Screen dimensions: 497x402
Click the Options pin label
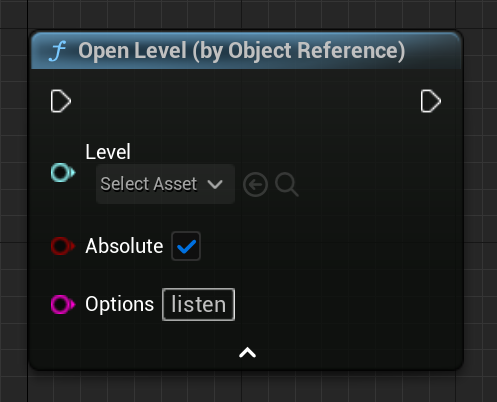click(x=119, y=304)
